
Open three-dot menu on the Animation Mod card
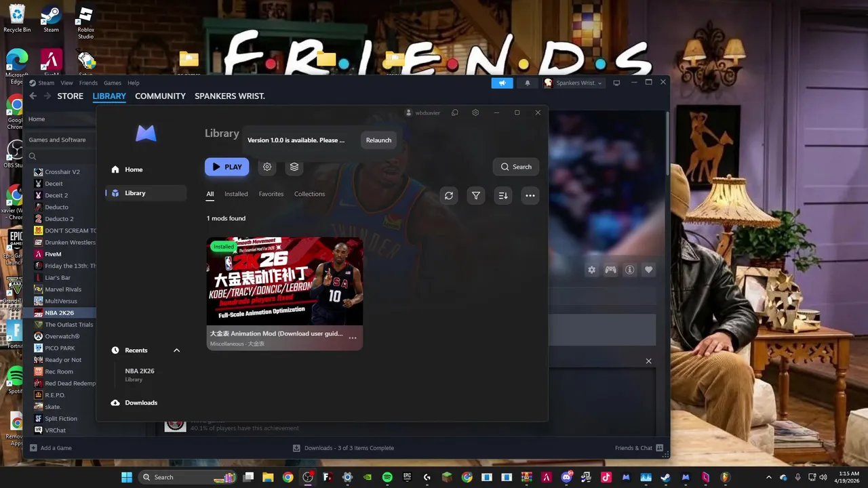point(353,338)
